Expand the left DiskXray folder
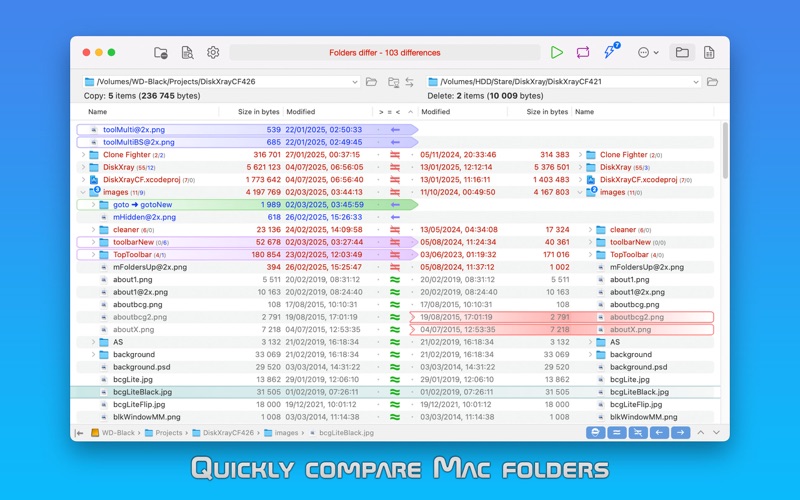 click(x=83, y=167)
